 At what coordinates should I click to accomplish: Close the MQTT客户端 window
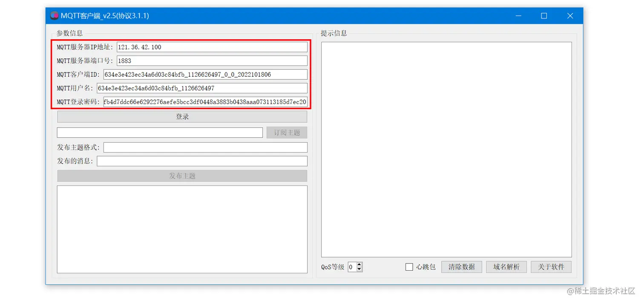[x=570, y=16]
